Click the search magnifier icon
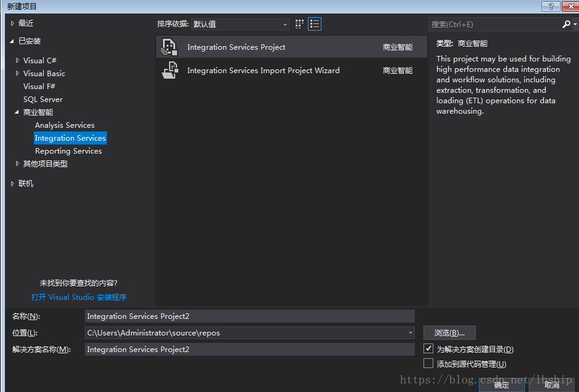The height and width of the screenshot is (392, 579). point(566,25)
